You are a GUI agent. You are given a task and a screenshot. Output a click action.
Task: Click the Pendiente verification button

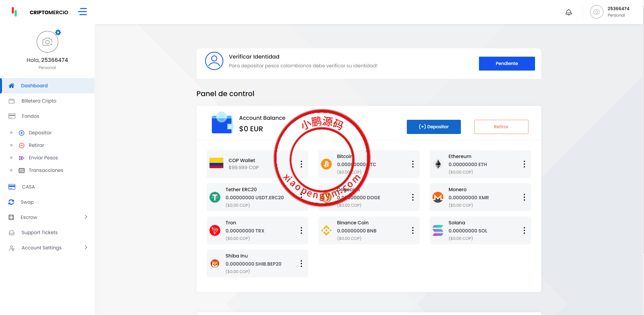[506, 64]
